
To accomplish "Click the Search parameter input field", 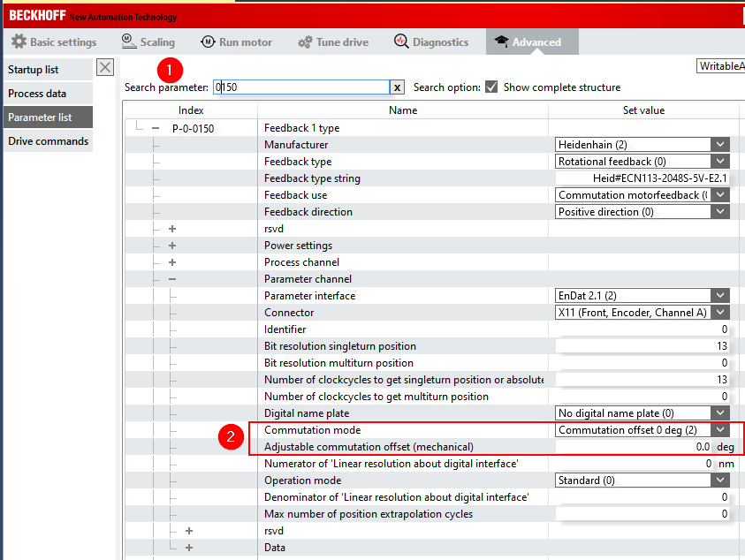I will 300,87.
